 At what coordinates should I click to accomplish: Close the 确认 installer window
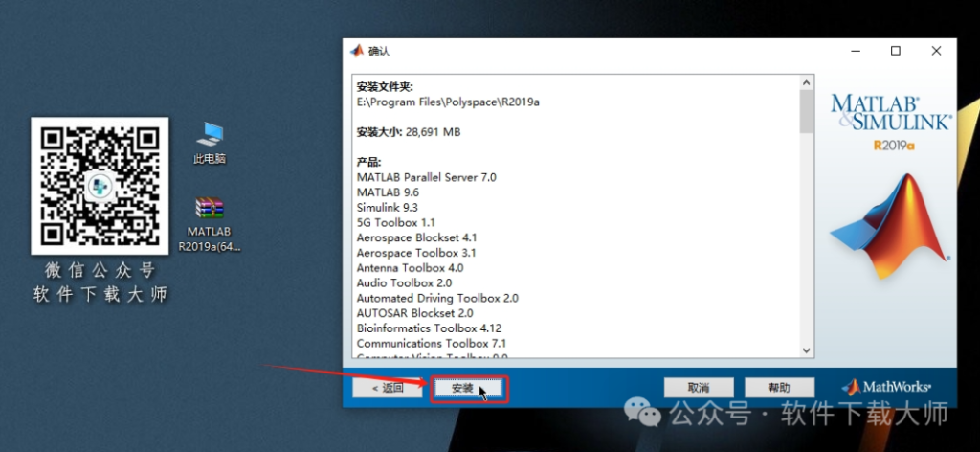point(936,51)
